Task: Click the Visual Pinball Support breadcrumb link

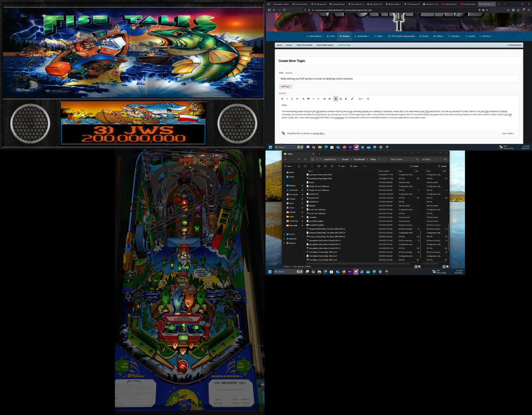Action: tap(325, 45)
